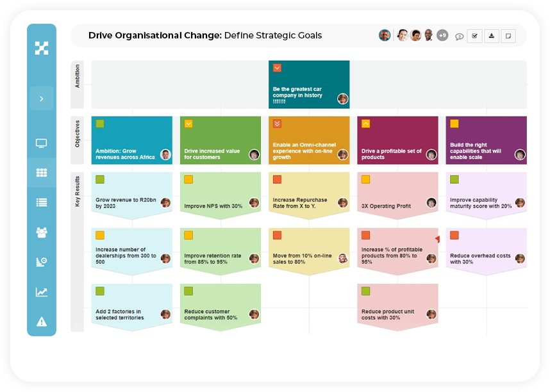This screenshot has width=550, height=392.
Task: Expand the sidebar with the chevron arrow
Action: click(42, 99)
